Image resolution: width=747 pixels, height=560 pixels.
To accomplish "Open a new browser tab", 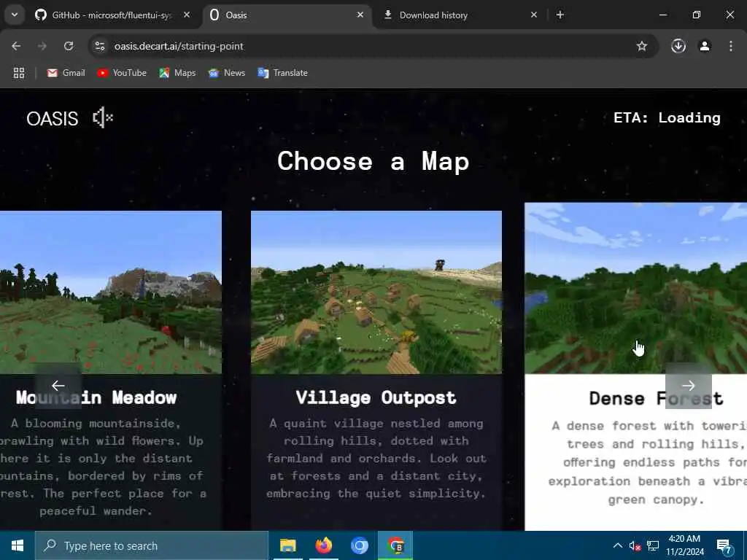I will click(560, 15).
